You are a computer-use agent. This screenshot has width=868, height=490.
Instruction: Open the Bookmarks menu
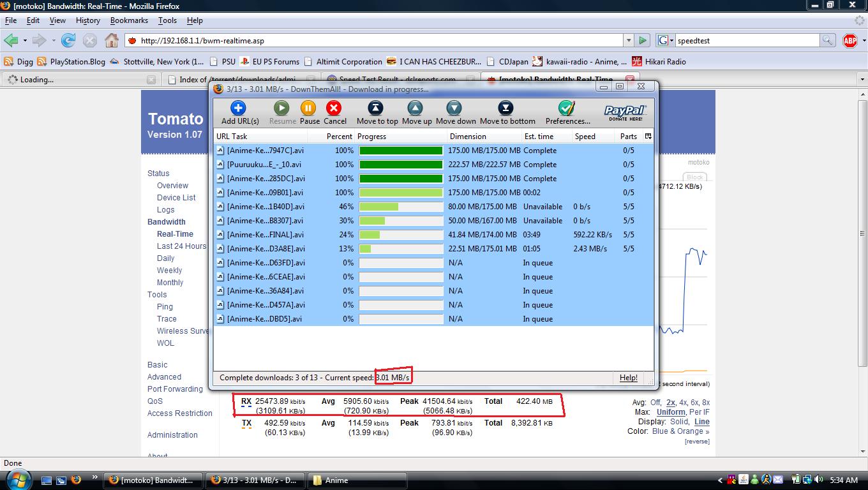click(x=129, y=20)
